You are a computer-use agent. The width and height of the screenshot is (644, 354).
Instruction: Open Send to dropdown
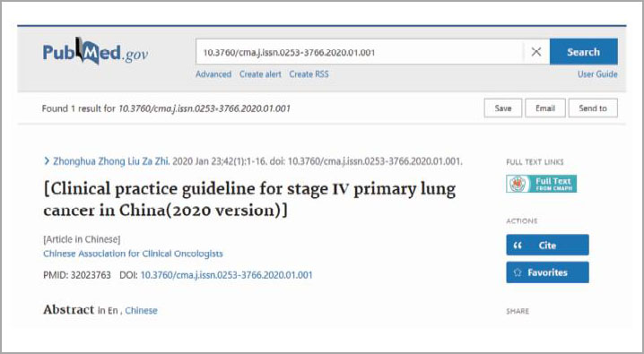pos(593,108)
